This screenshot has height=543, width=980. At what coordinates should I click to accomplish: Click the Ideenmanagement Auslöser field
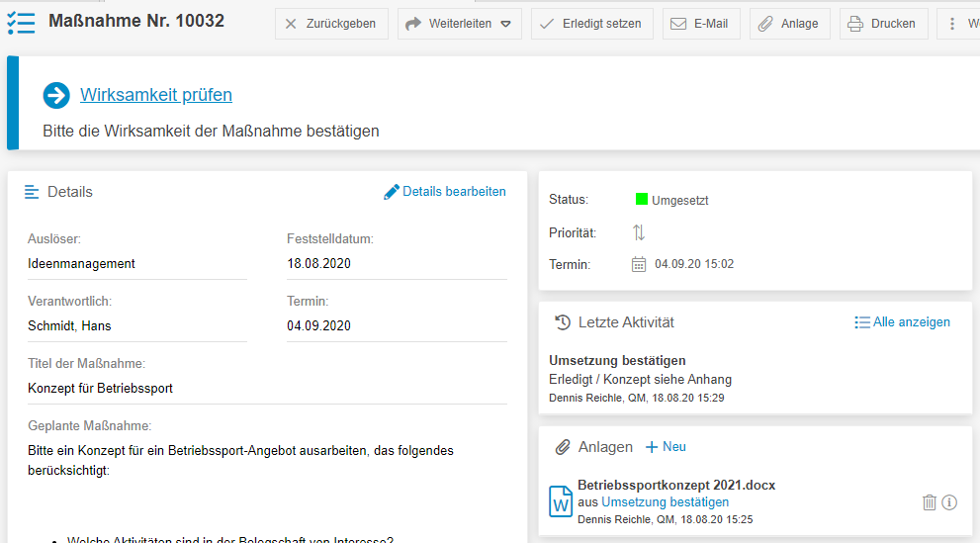pyautogui.click(x=136, y=264)
